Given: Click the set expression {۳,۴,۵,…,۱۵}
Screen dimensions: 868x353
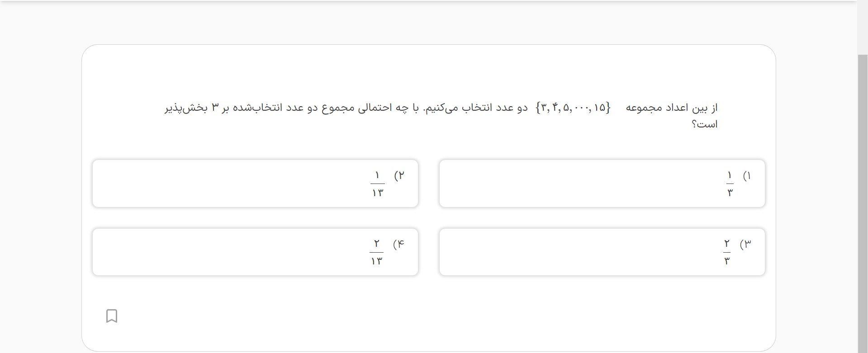Looking at the screenshot, I should (573, 108).
